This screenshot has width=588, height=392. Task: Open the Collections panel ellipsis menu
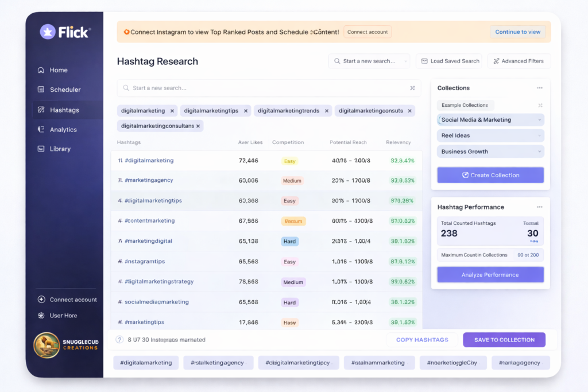539,88
